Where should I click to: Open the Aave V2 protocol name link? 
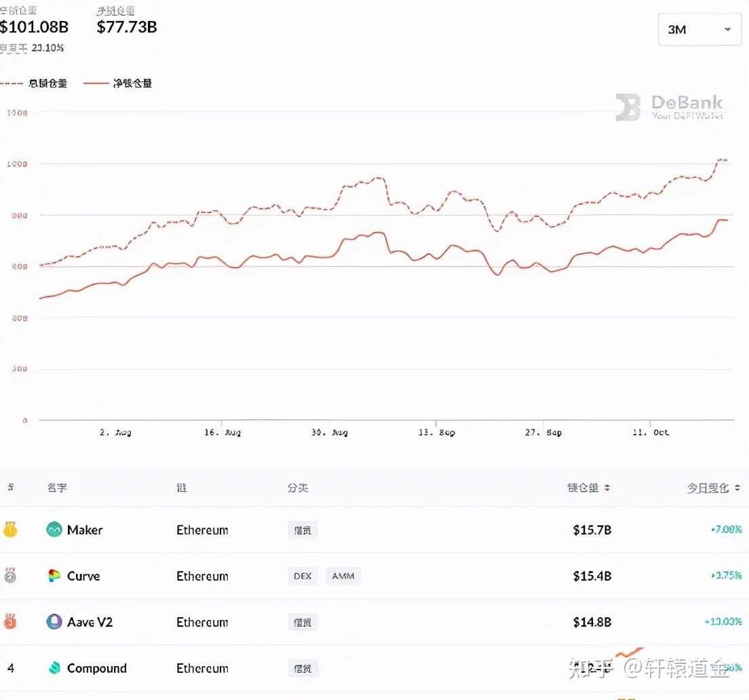(x=90, y=622)
